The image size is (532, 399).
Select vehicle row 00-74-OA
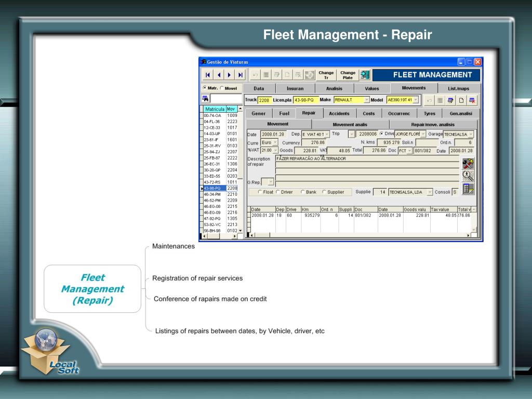point(220,116)
